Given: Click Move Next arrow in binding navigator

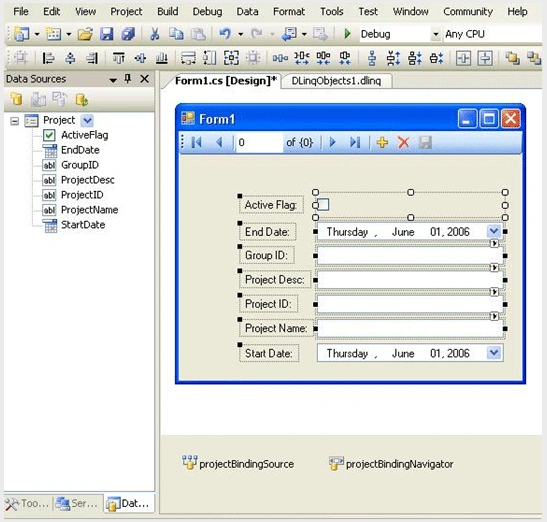Looking at the screenshot, I should point(332,142).
